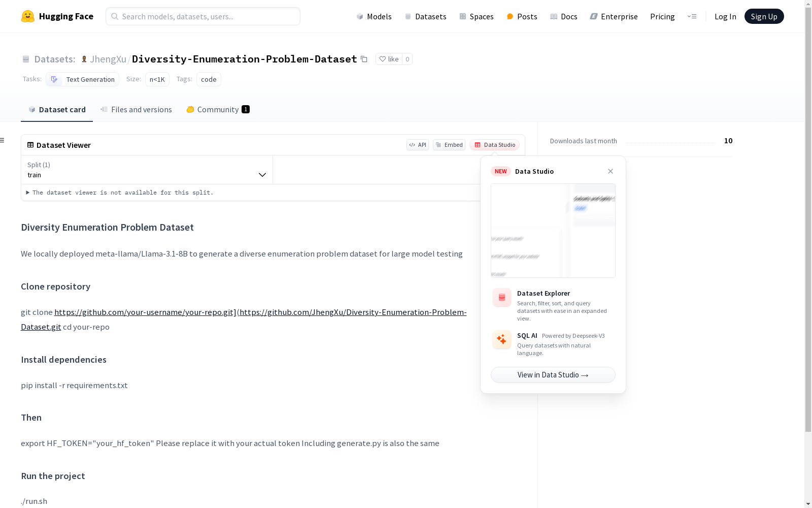Click the Text Generation task icon
The width and height of the screenshot is (812, 508).
pos(54,79)
